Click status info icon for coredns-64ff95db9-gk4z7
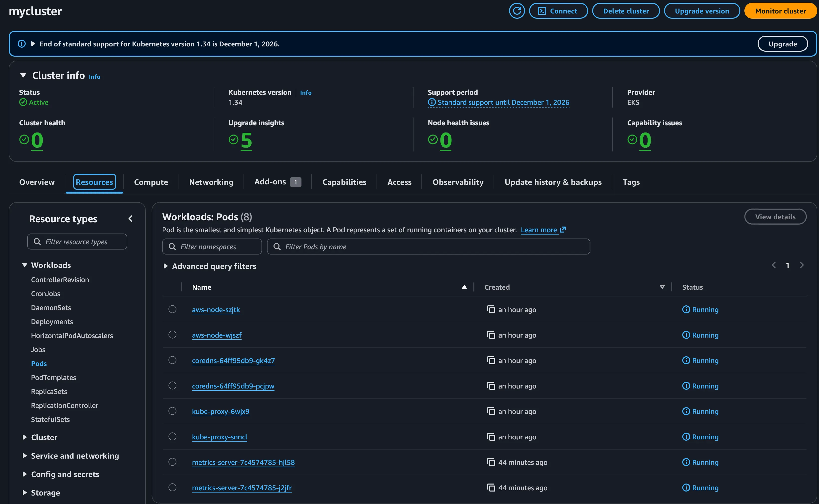Screen dimensions: 819x504 [x=686, y=360]
